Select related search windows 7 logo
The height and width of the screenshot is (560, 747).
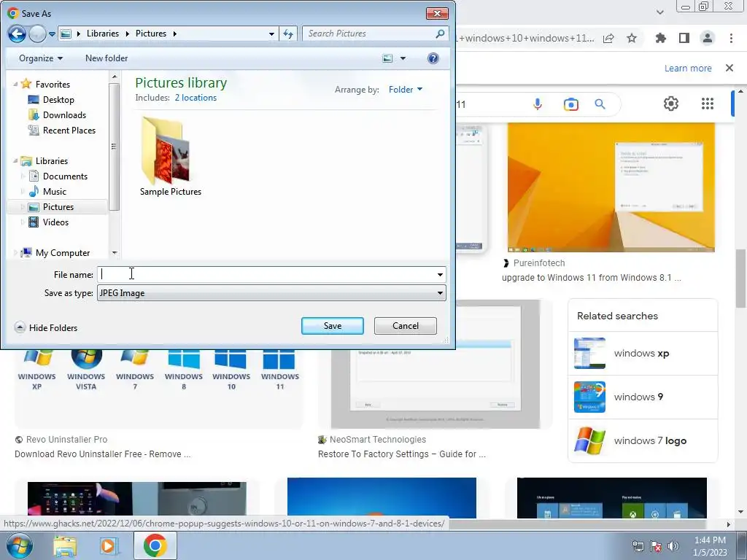click(643, 441)
